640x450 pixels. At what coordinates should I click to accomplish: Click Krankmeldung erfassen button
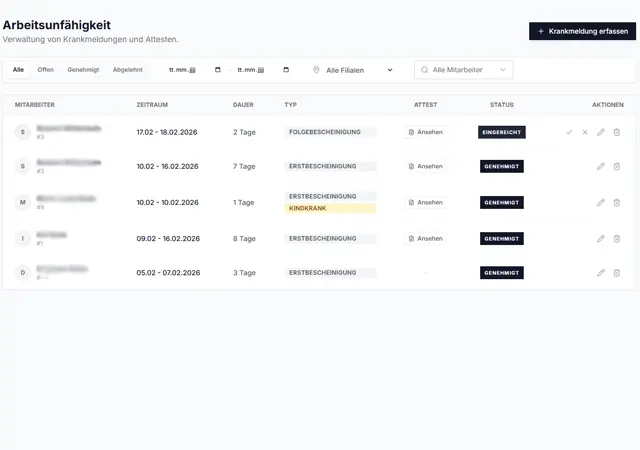tap(582, 31)
